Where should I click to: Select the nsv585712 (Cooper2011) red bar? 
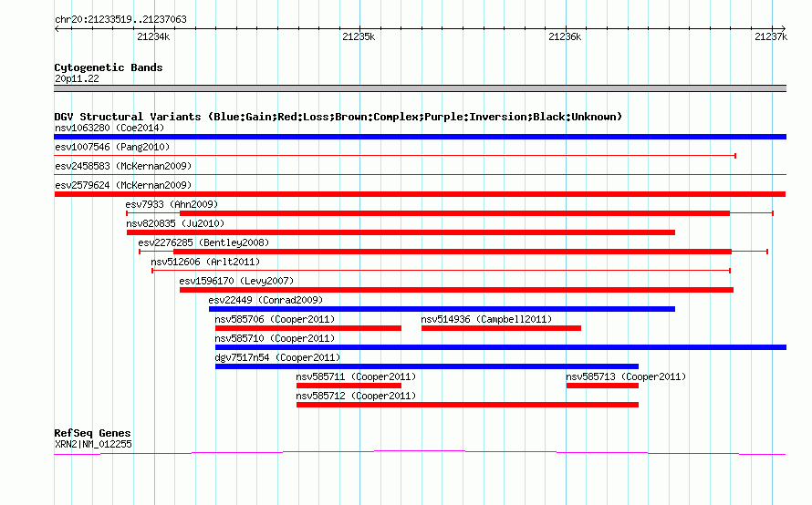point(467,405)
